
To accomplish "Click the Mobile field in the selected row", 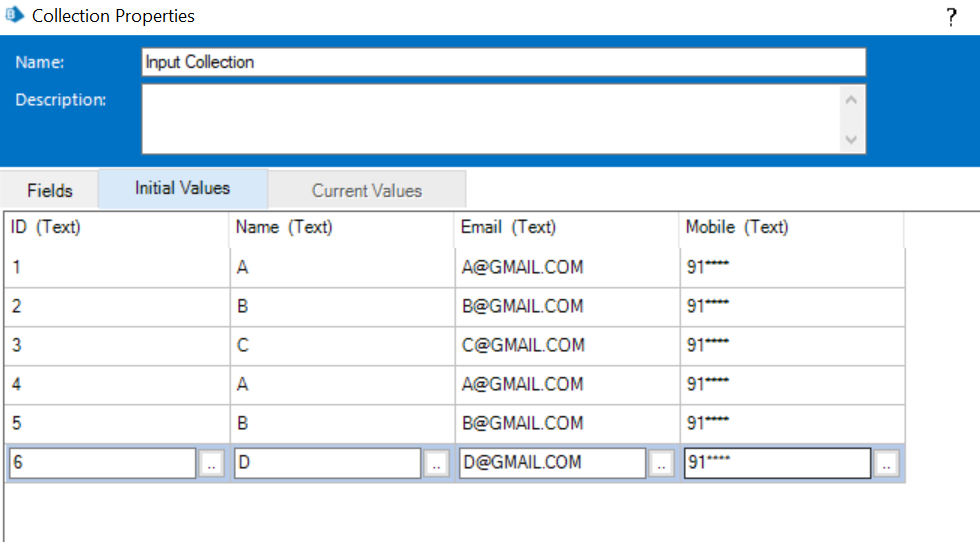I will 777,463.
